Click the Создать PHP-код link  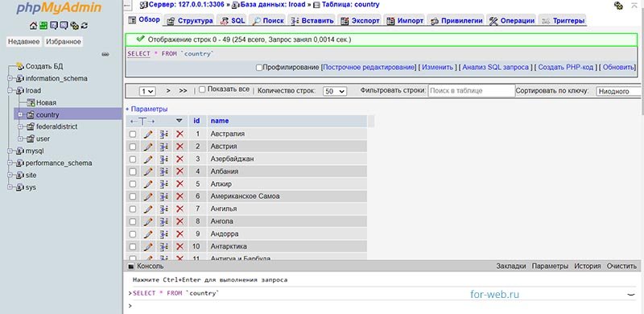(566, 67)
